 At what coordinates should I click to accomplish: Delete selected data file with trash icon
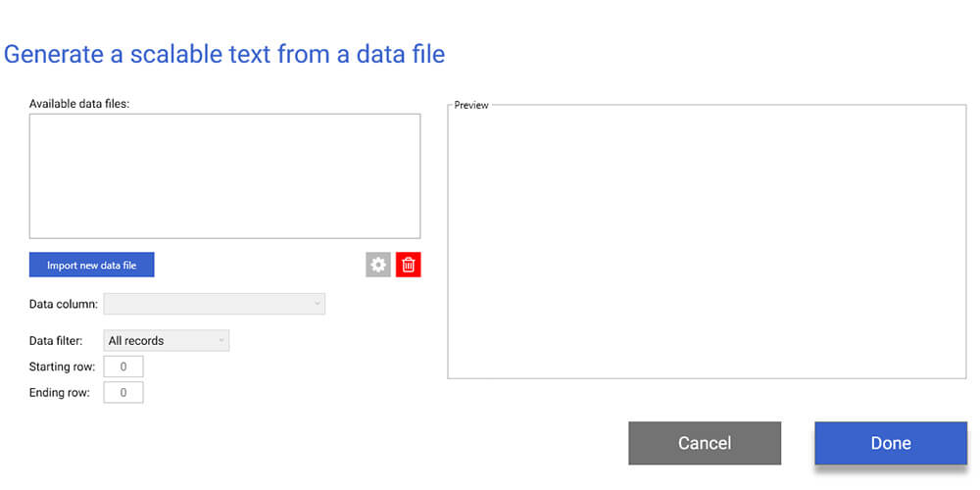pos(409,265)
